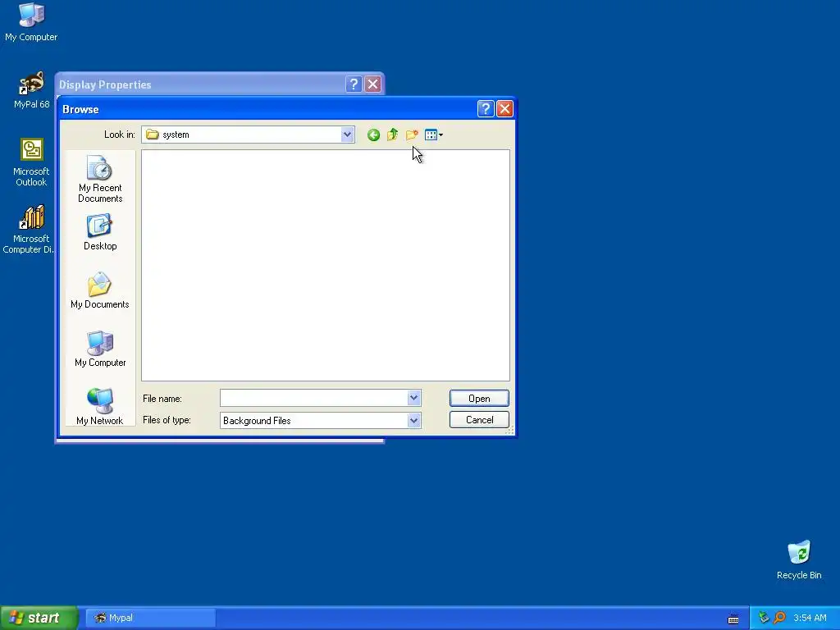Open My Recent Documents in places bar
The height and width of the screenshot is (630, 840).
tap(100, 179)
